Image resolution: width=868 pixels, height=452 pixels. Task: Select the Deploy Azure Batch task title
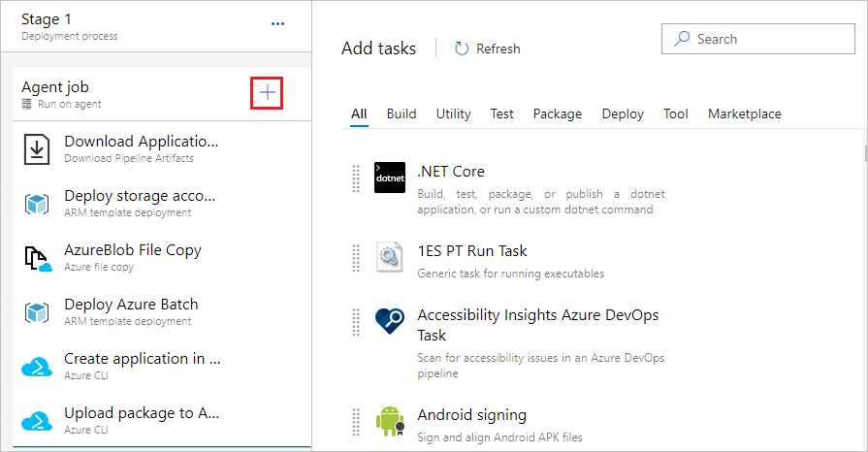pyautogui.click(x=131, y=305)
